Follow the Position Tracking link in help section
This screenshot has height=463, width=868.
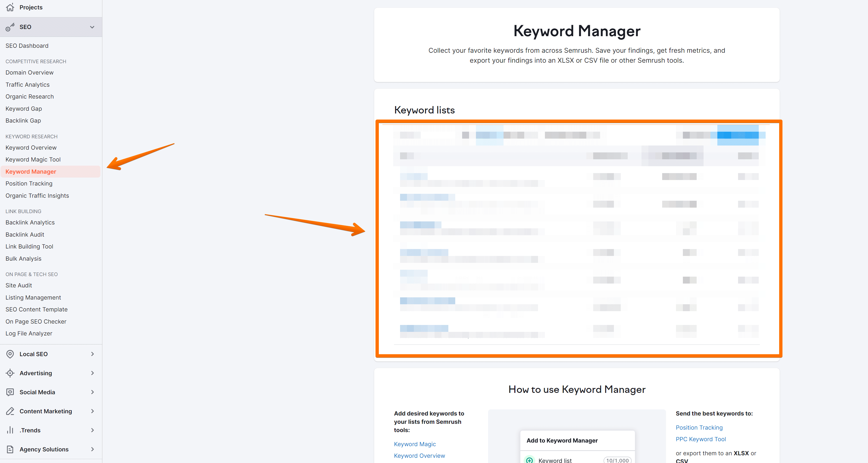coord(699,428)
